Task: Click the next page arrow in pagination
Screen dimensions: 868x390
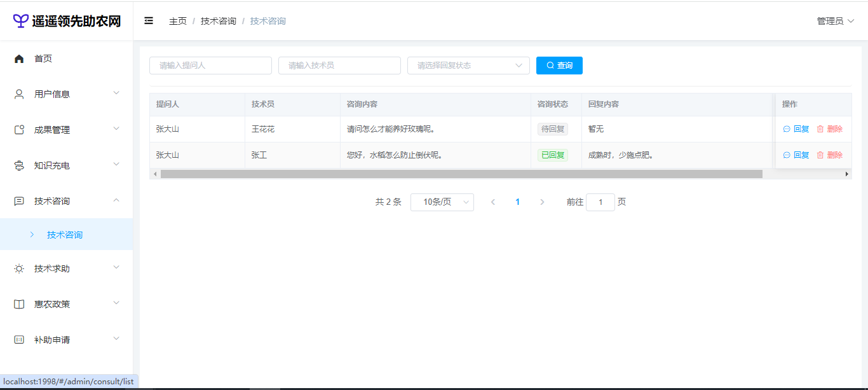Action: pyautogui.click(x=542, y=202)
